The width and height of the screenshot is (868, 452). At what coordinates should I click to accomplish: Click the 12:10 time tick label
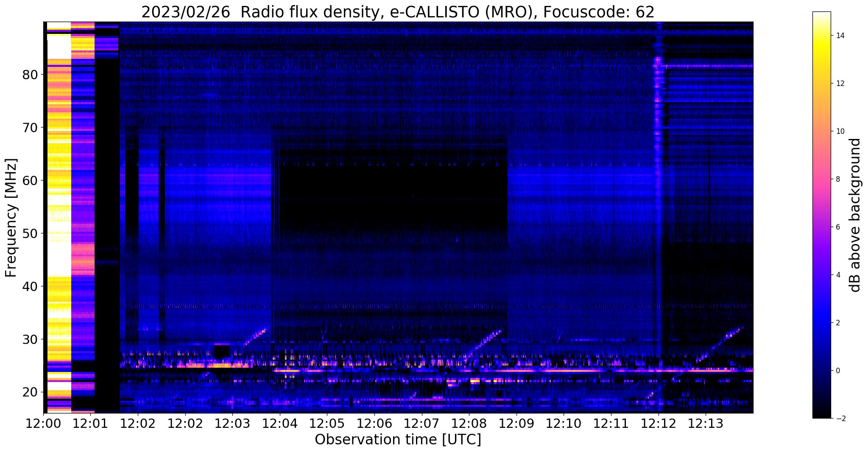[x=564, y=423]
